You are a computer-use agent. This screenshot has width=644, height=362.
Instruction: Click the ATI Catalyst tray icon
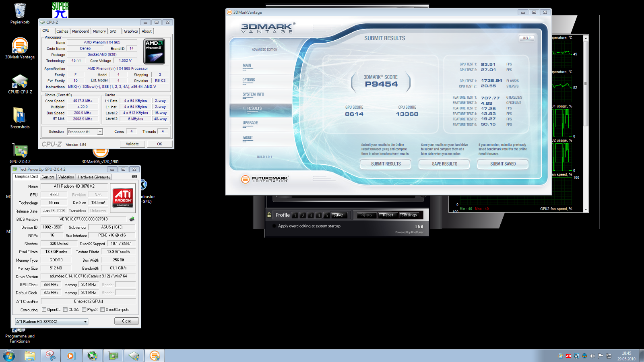(568, 356)
